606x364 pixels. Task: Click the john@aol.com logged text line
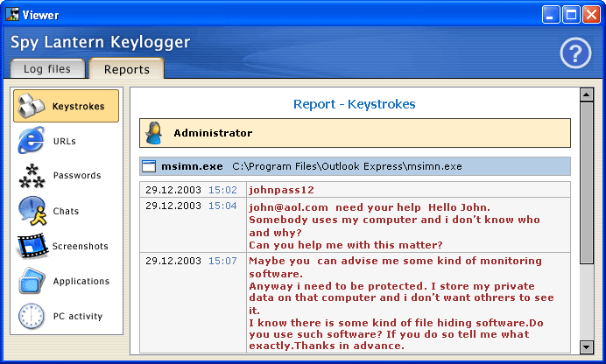pyautogui.click(x=370, y=207)
